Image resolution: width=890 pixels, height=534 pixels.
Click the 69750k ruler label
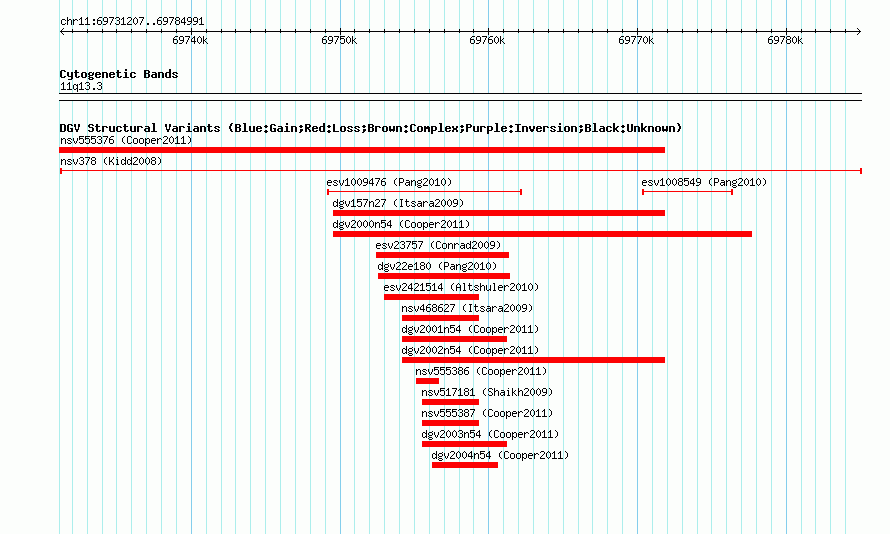click(x=339, y=40)
